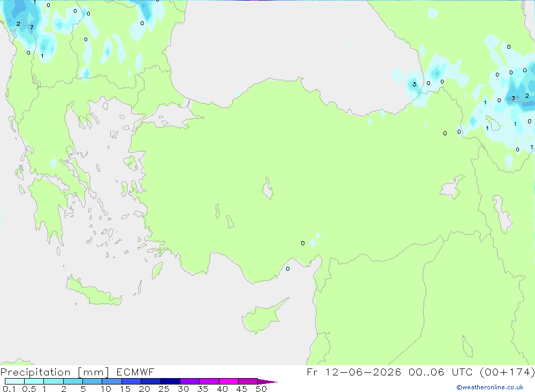Click the 'Precipitation [mm]' title text

(x=55, y=372)
